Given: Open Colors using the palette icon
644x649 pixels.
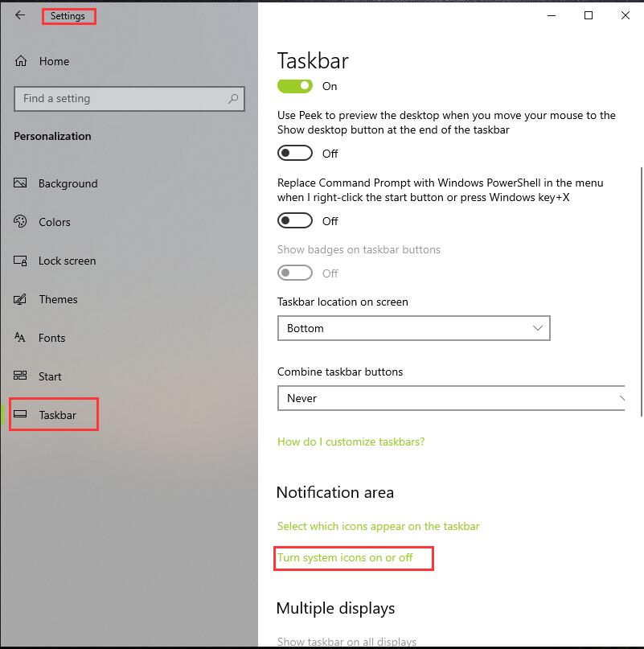Looking at the screenshot, I should point(20,222).
